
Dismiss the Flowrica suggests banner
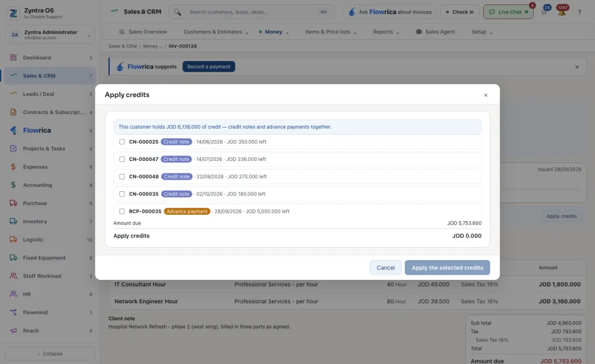(577, 67)
